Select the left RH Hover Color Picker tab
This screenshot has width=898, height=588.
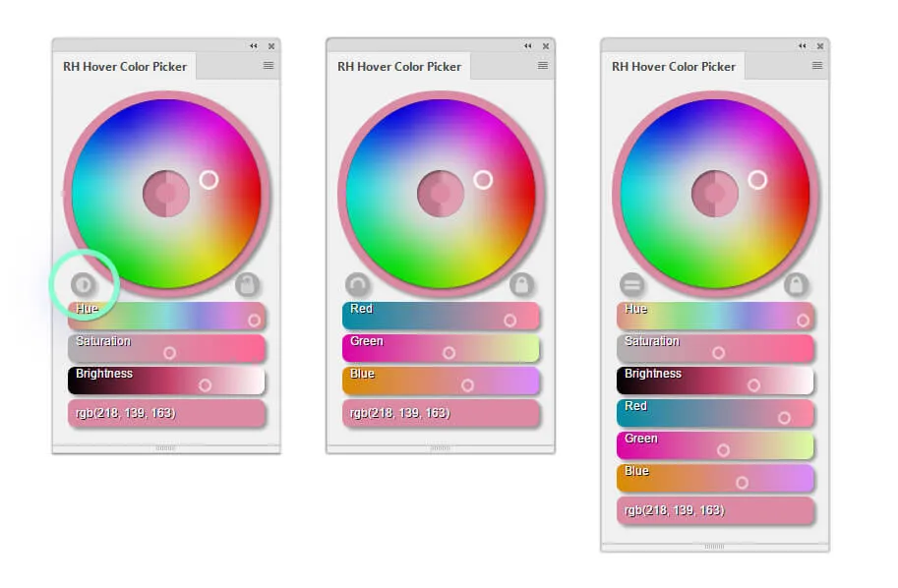(125, 67)
